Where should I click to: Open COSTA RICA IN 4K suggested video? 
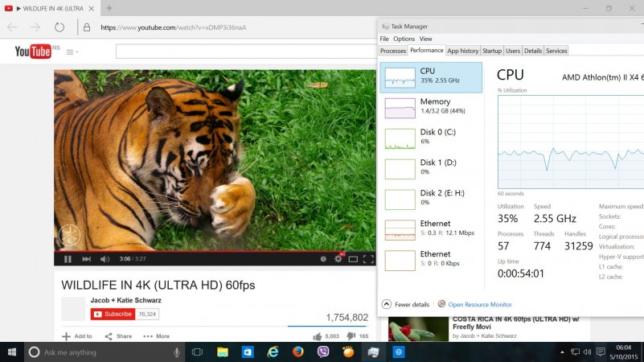[516, 323]
